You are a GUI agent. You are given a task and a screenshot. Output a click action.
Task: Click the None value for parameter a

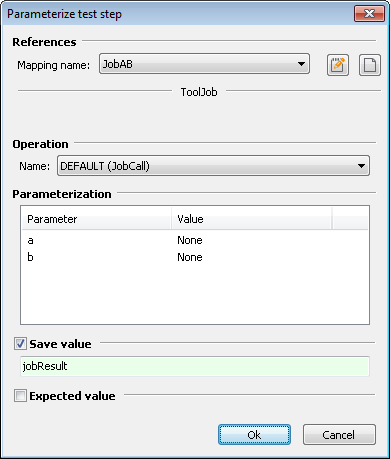pyautogui.click(x=190, y=240)
